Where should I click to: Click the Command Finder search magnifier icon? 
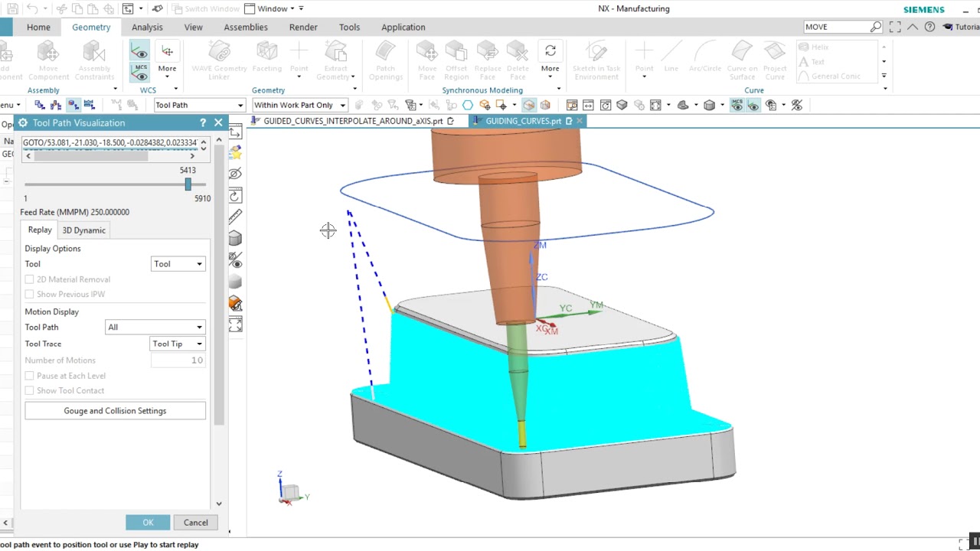(x=875, y=27)
